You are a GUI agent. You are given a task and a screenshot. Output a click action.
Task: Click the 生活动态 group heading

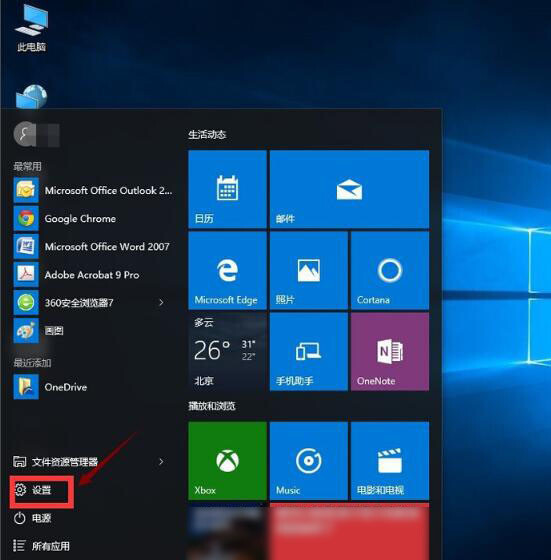pos(207,135)
